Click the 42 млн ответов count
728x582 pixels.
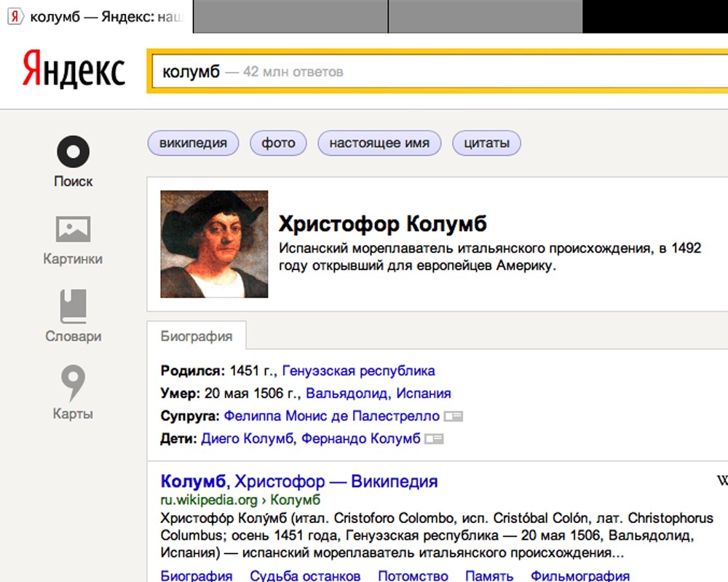293,72
